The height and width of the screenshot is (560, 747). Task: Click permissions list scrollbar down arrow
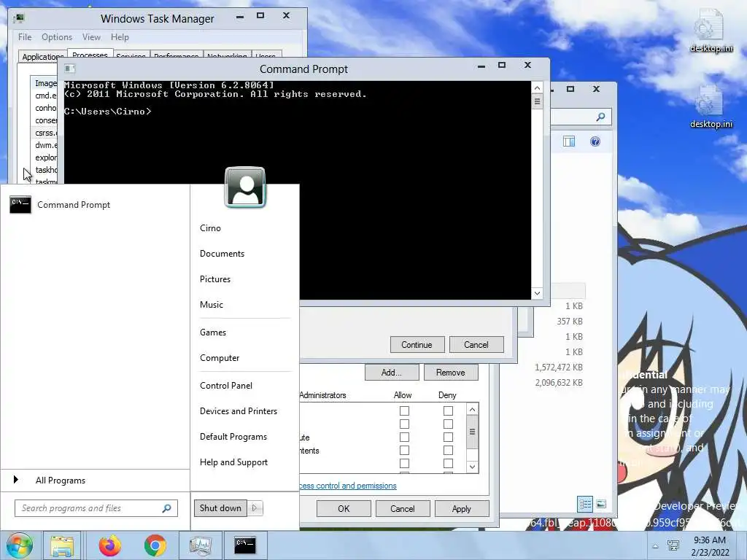click(x=472, y=467)
